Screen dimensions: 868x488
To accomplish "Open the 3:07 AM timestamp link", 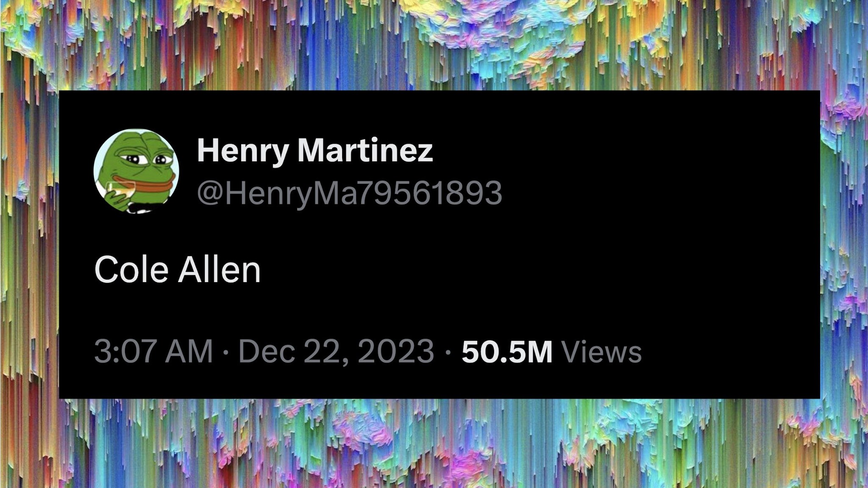I will pos(153,352).
